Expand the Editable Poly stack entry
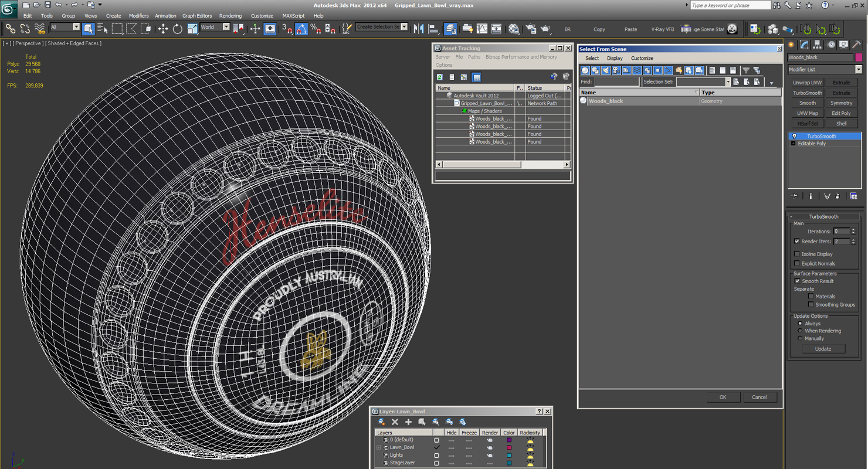Screen dimensions: 868x469 (793, 144)
